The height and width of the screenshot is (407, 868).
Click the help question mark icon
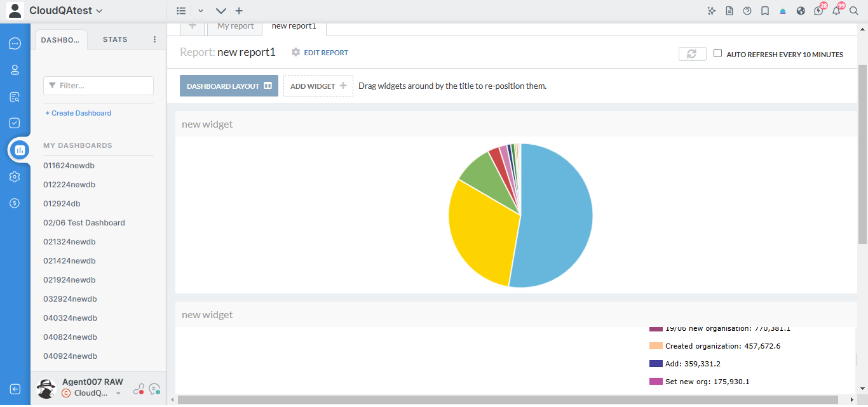click(747, 11)
